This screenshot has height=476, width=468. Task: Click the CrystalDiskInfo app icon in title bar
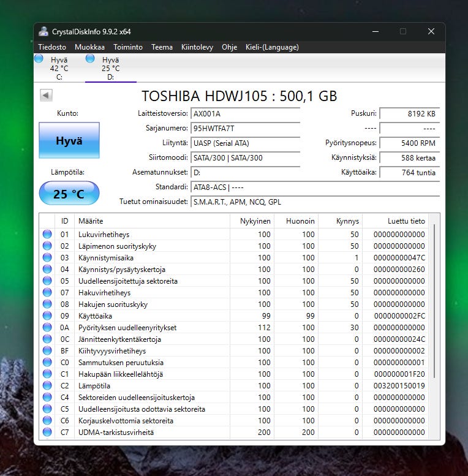pyautogui.click(x=43, y=32)
